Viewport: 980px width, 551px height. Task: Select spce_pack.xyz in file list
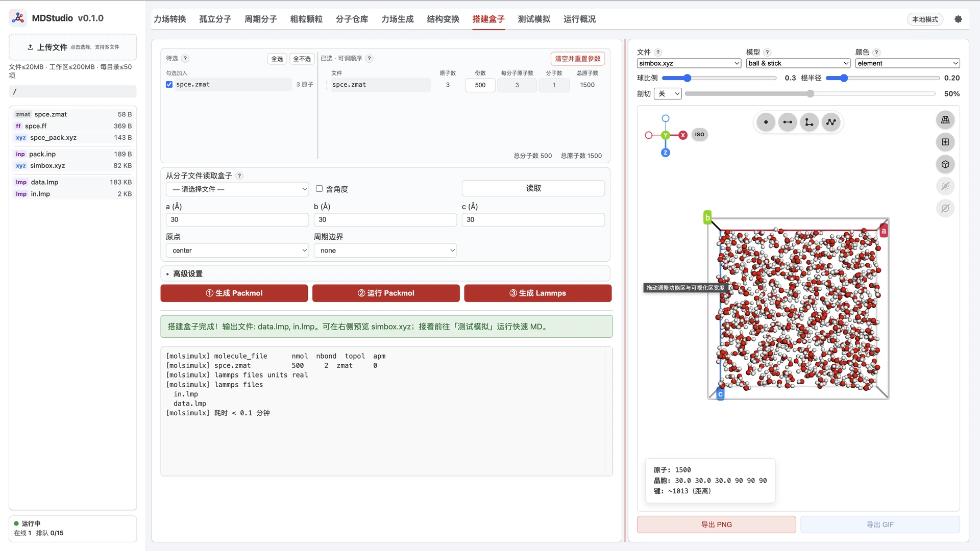pos(73,138)
